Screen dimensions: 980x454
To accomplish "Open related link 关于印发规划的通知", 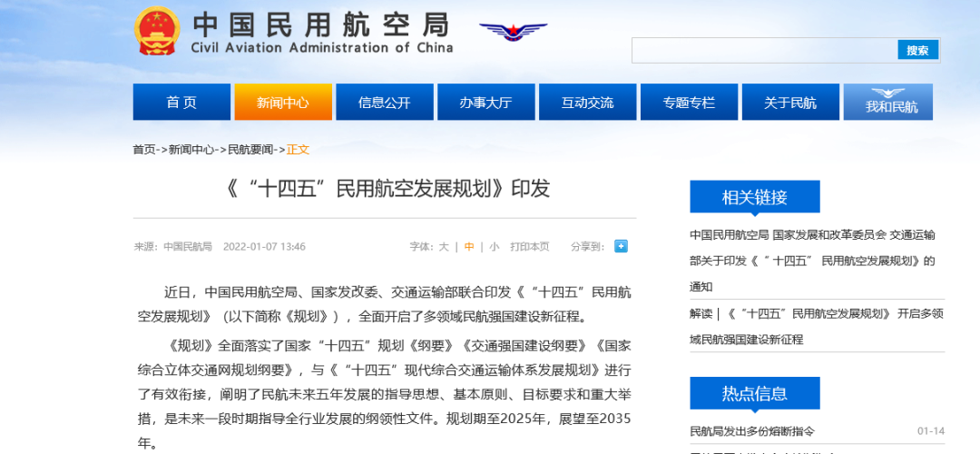I will 812,261.
